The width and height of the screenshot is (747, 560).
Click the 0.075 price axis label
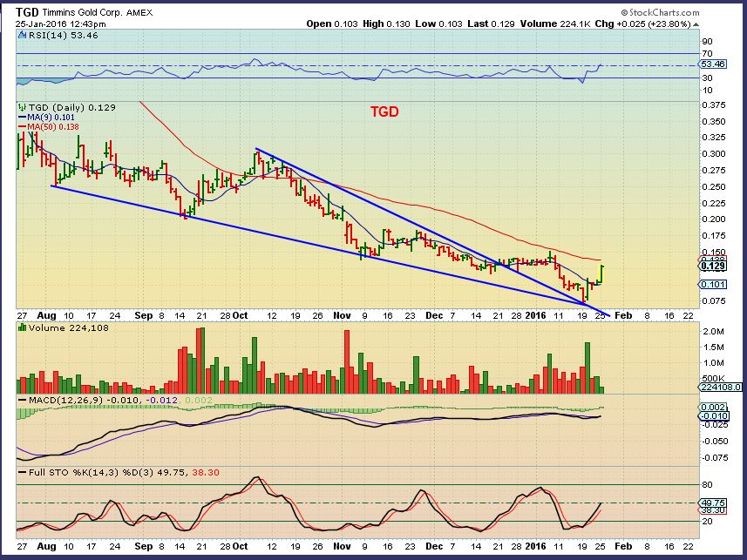(714, 301)
